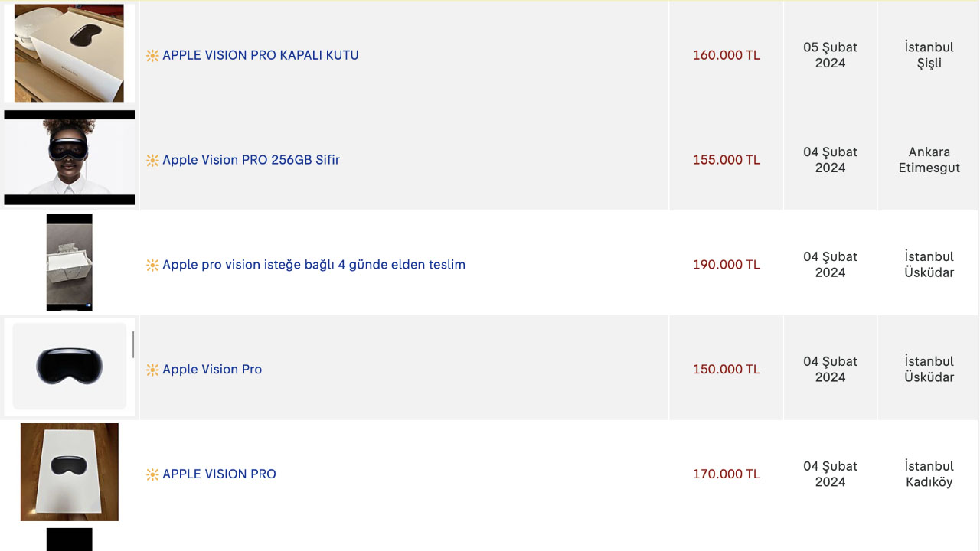This screenshot has height=551, width=980.
Task: Click the Ankara Etimesgut location cell
Action: pyautogui.click(x=929, y=160)
